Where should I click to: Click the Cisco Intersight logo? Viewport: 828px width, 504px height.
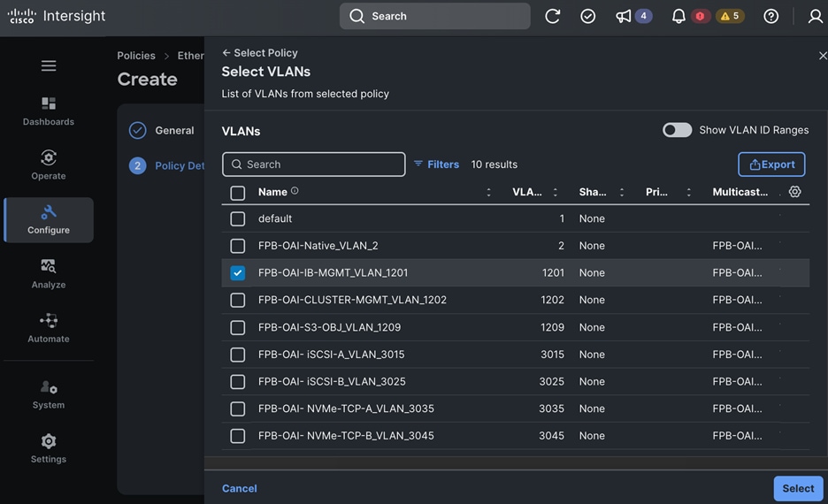tap(57, 16)
